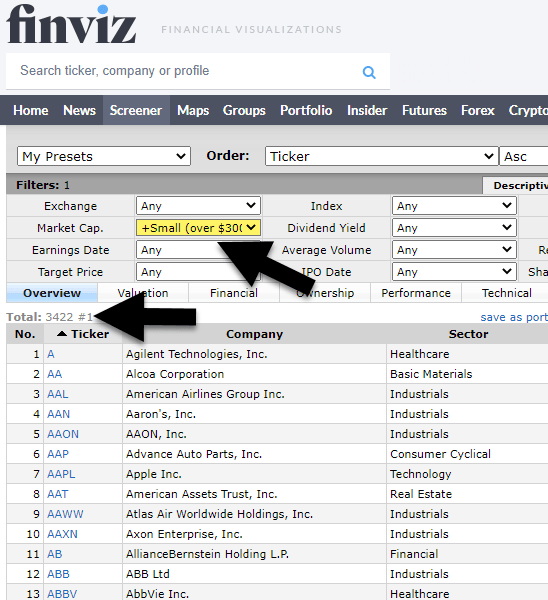The height and width of the screenshot is (600, 548).
Task: Expand the Earnings Date filter dropdown
Action: (198, 250)
